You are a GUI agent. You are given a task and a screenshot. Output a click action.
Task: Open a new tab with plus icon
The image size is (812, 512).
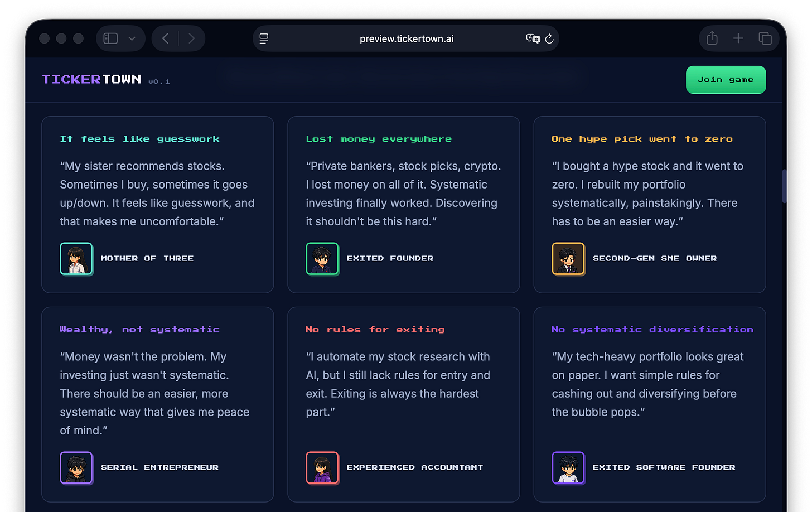click(x=738, y=38)
